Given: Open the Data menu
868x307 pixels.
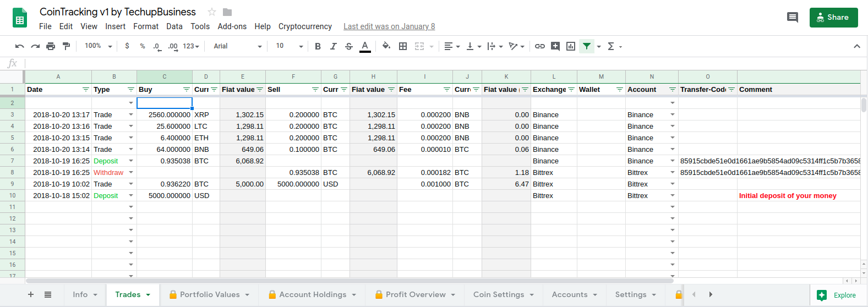Looking at the screenshot, I should point(174,26).
